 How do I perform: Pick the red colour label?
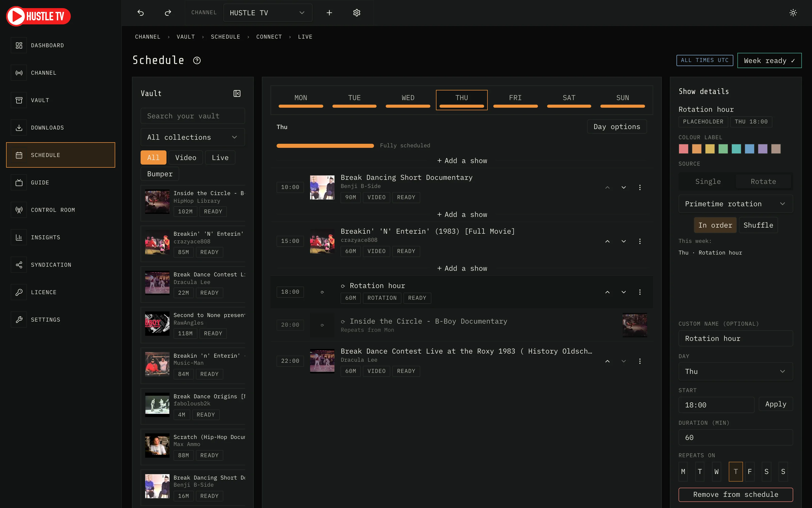[x=684, y=149]
